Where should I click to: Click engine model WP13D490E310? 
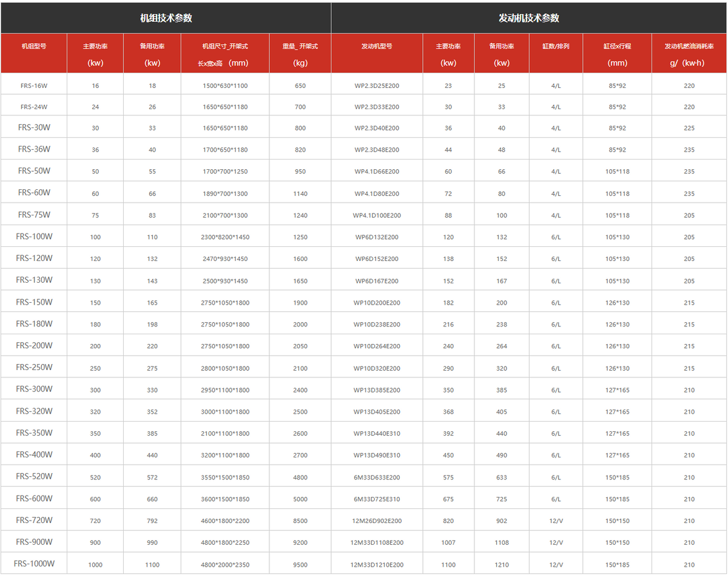click(377, 456)
